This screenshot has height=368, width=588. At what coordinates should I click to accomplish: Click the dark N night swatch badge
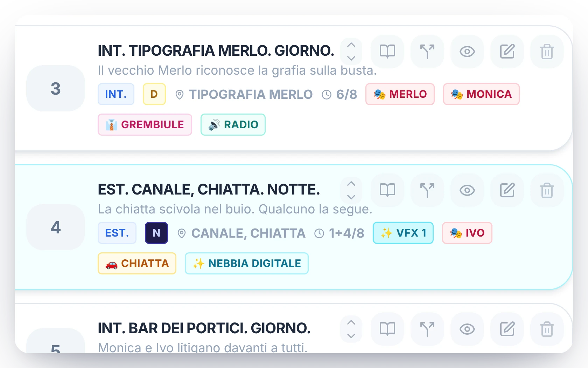click(156, 233)
